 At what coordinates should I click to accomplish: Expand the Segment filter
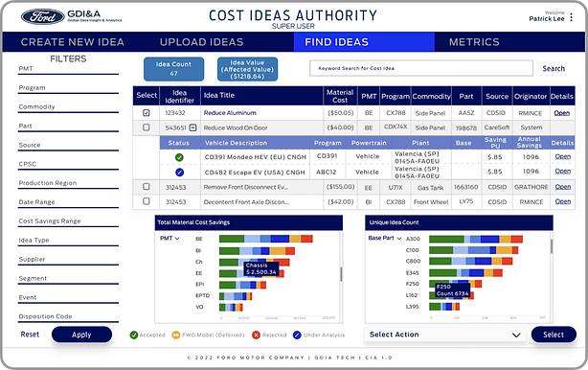point(68,280)
